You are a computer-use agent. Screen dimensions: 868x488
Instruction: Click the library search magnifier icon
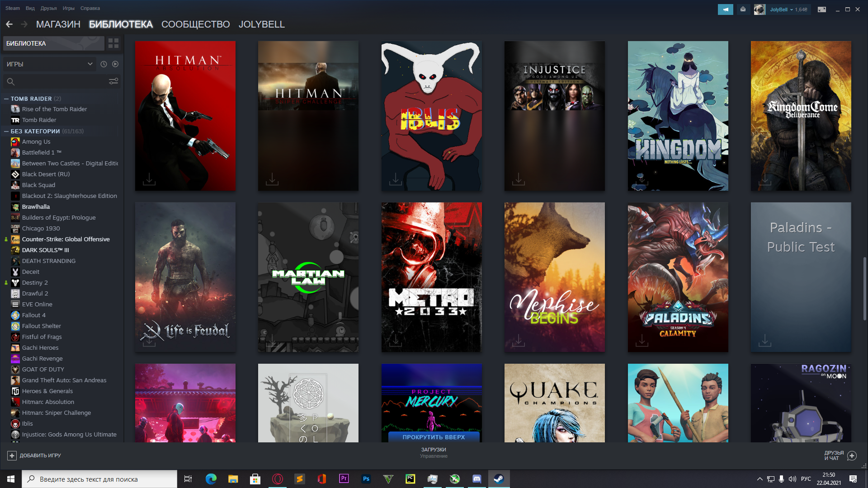(x=11, y=82)
